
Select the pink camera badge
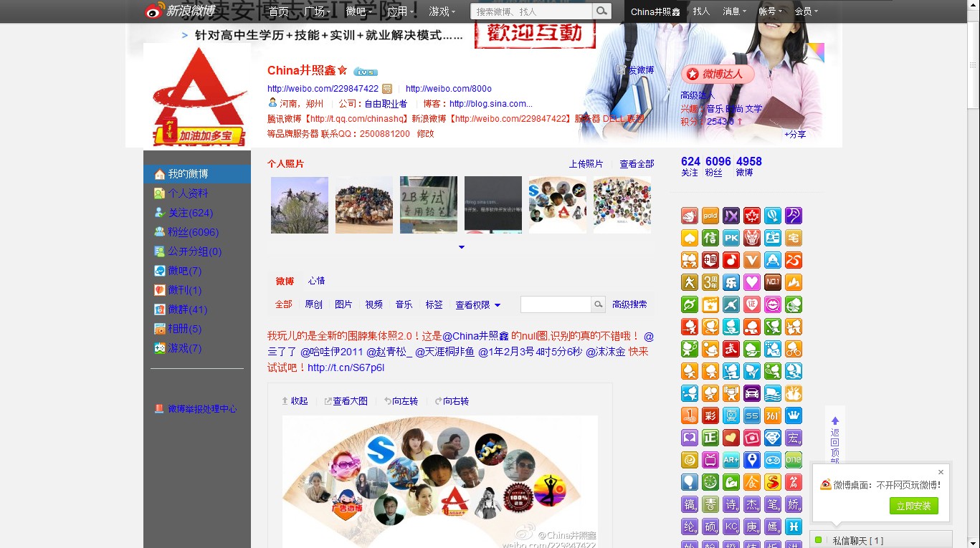(x=752, y=438)
